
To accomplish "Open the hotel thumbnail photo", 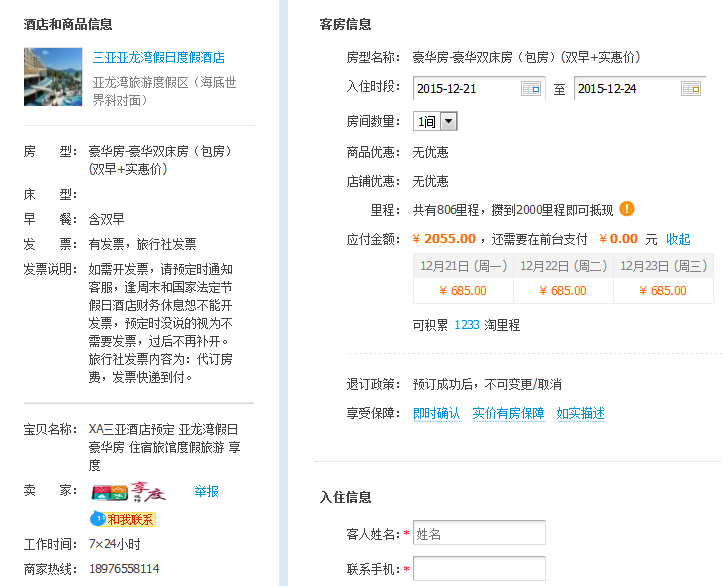I will point(53,76).
